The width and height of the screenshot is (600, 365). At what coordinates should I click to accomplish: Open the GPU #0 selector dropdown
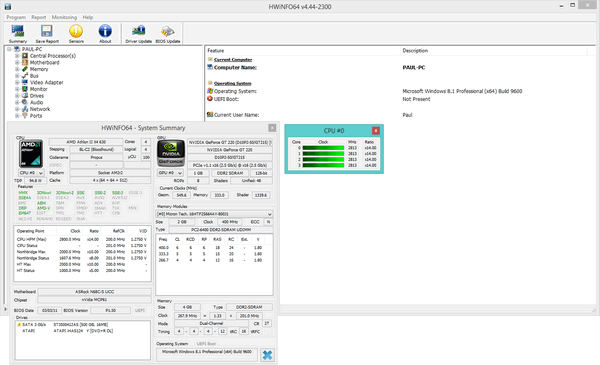[x=171, y=173]
